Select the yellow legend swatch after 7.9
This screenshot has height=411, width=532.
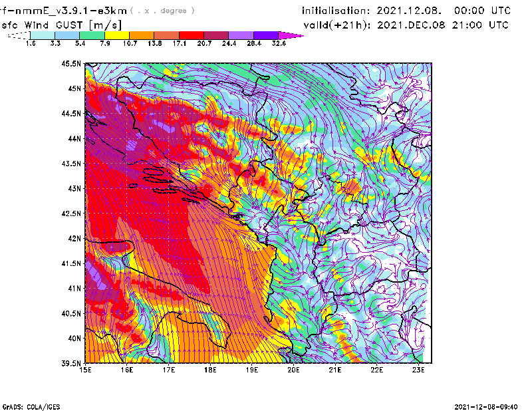[117, 35]
